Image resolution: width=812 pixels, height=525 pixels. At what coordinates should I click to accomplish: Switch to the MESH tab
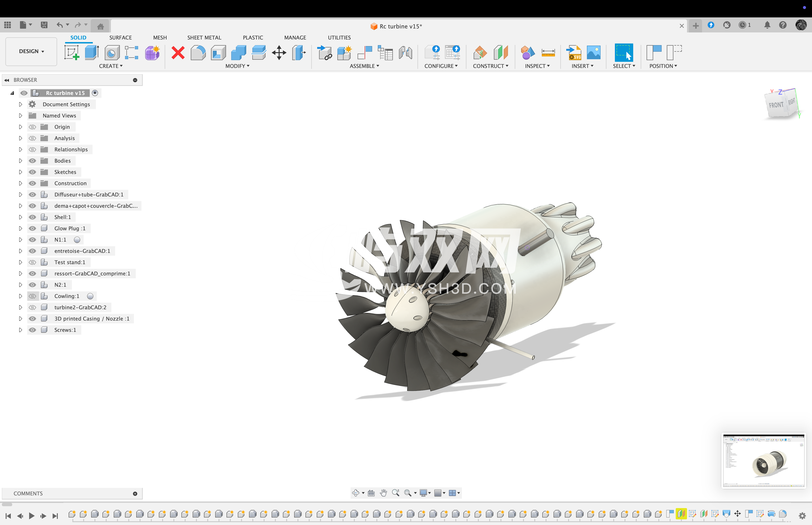point(160,38)
